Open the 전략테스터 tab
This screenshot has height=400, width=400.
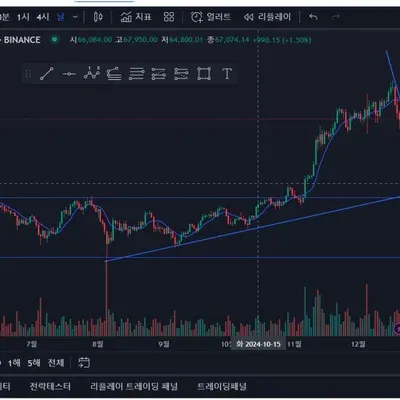pos(50,387)
